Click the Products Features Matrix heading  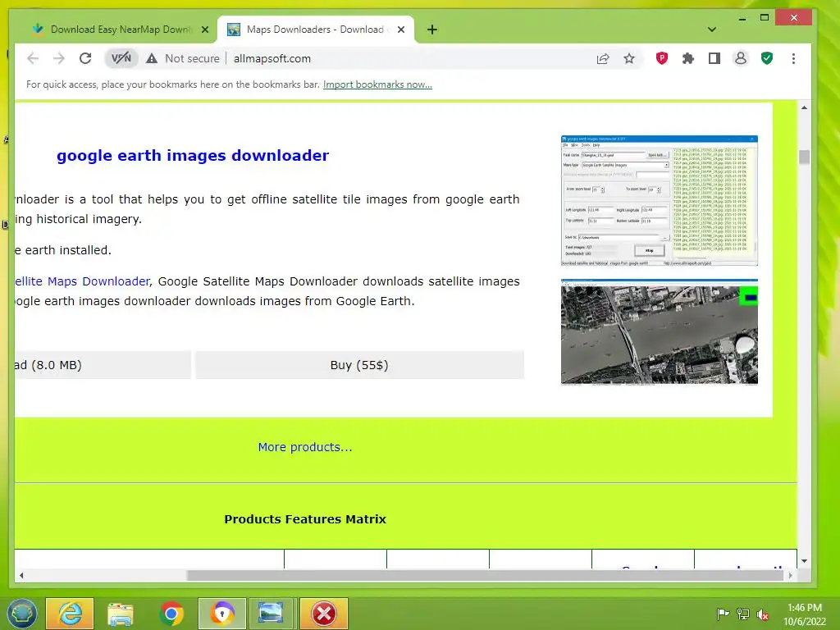click(x=305, y=519)
